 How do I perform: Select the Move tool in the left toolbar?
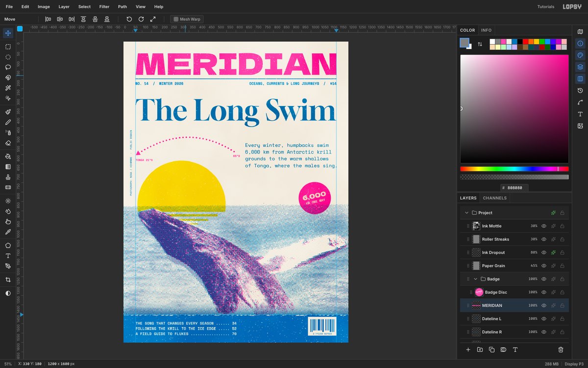click(x=8, y=33)
